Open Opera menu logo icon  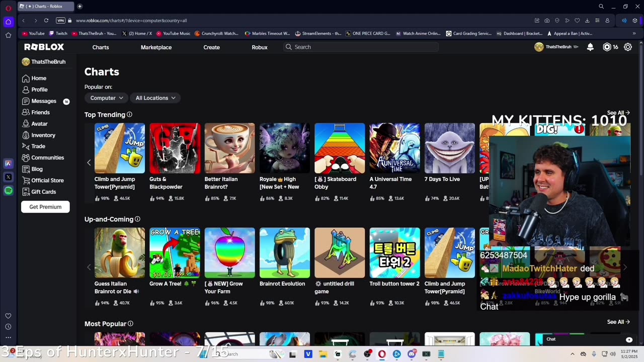click(x=8, y=8)
